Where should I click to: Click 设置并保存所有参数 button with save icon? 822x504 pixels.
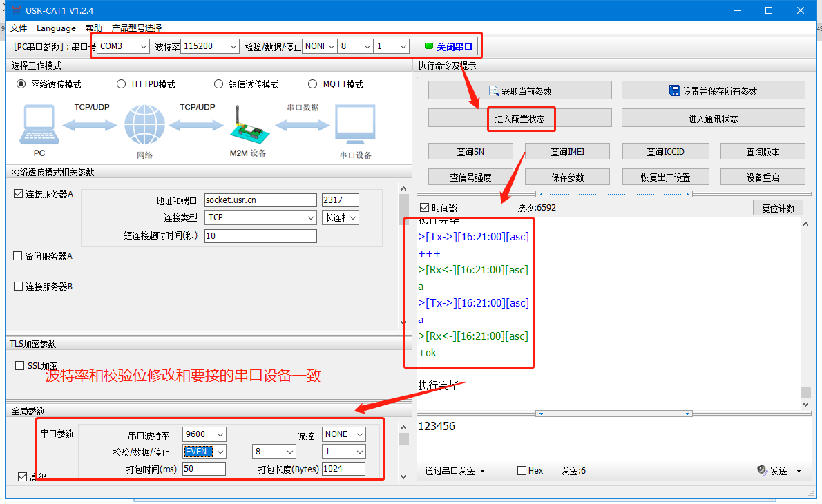tap(713, 90)
